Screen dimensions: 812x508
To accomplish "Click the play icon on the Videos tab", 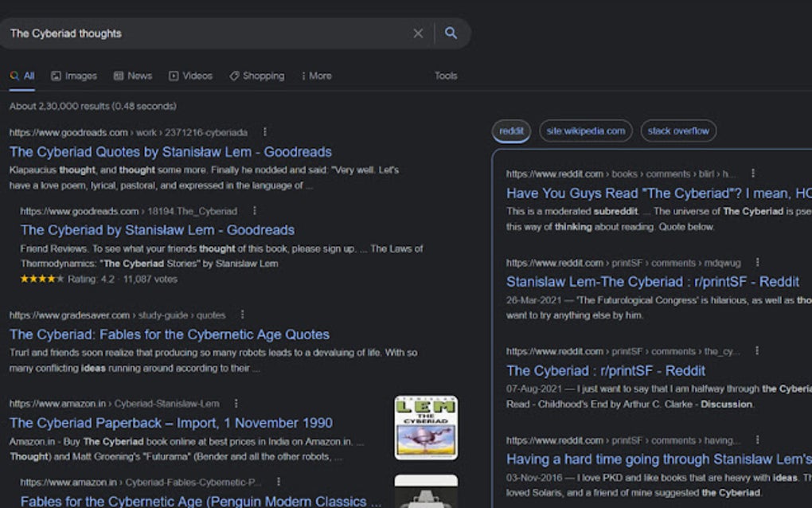I will coord(174,76).
